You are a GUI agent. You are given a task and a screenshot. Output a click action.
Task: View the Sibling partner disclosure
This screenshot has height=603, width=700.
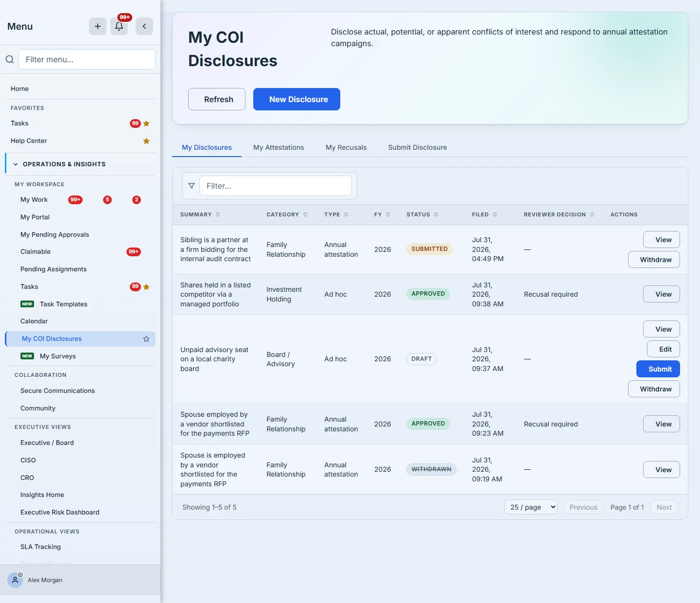[x=661, y=240]
